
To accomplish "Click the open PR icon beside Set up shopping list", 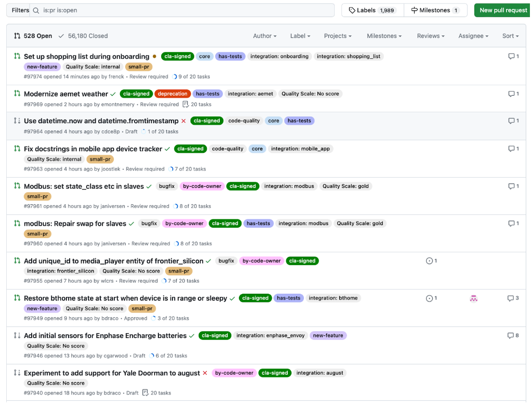I will click(17, 56).
